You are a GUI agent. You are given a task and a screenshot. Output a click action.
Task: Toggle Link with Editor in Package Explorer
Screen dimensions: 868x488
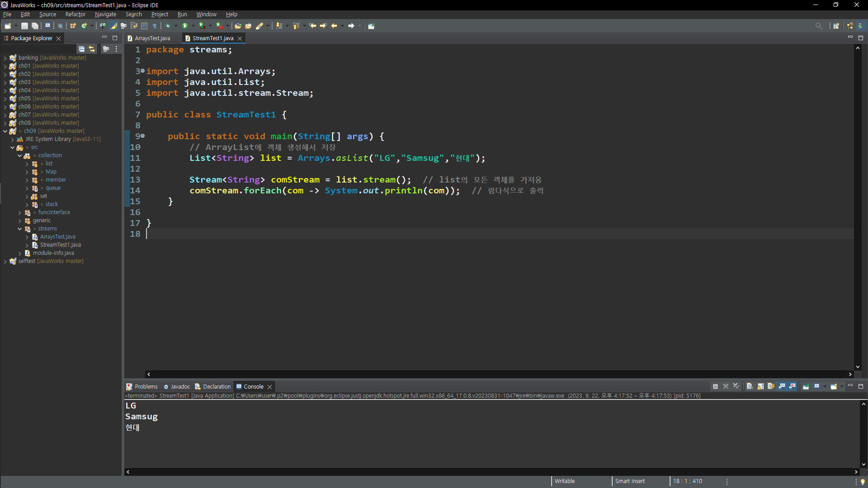(92, 49)
